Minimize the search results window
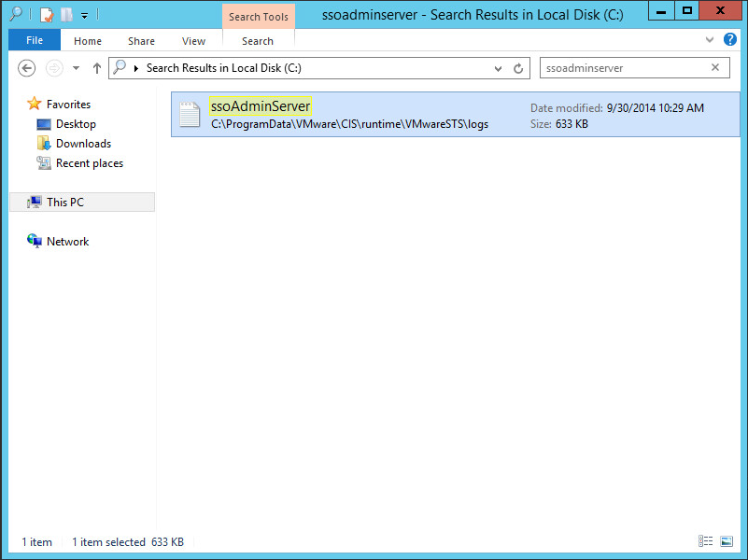The image size is (748, 560). [x=661, y=11]
